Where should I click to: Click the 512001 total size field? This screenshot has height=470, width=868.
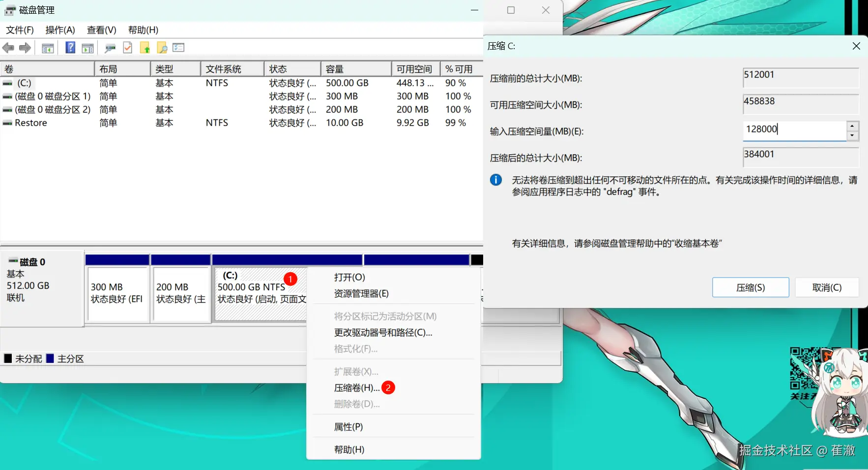click(801, 78)
